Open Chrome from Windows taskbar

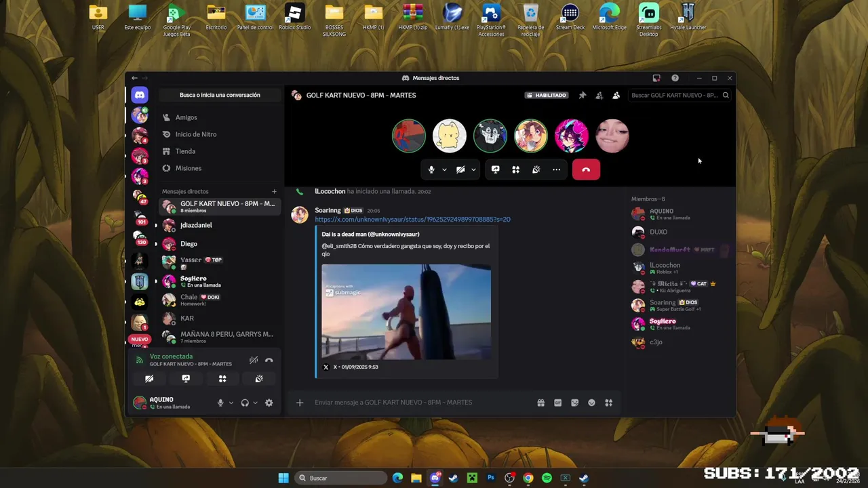(x=528, y=478)
